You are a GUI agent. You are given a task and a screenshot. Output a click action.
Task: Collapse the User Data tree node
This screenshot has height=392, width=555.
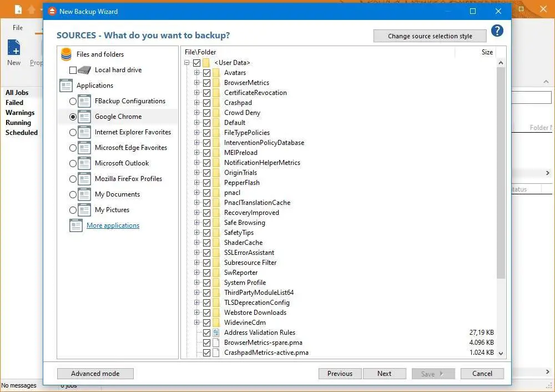pos(187,63)
